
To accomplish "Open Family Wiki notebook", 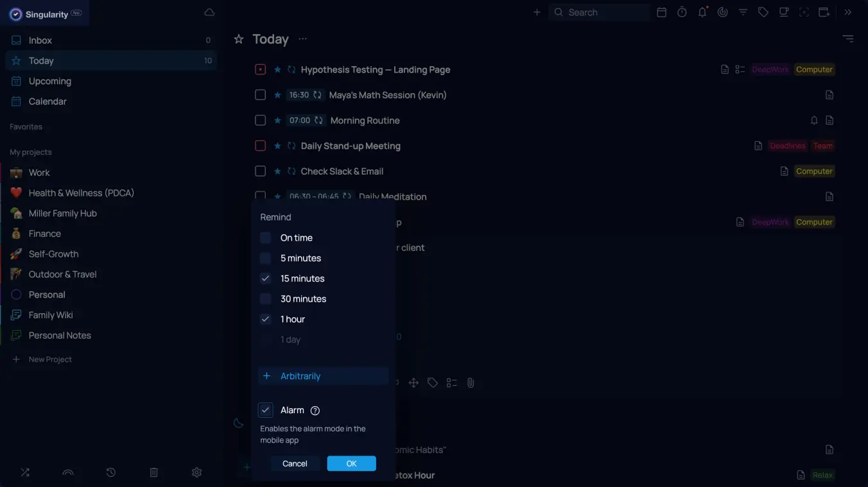I will coord(111,315).
